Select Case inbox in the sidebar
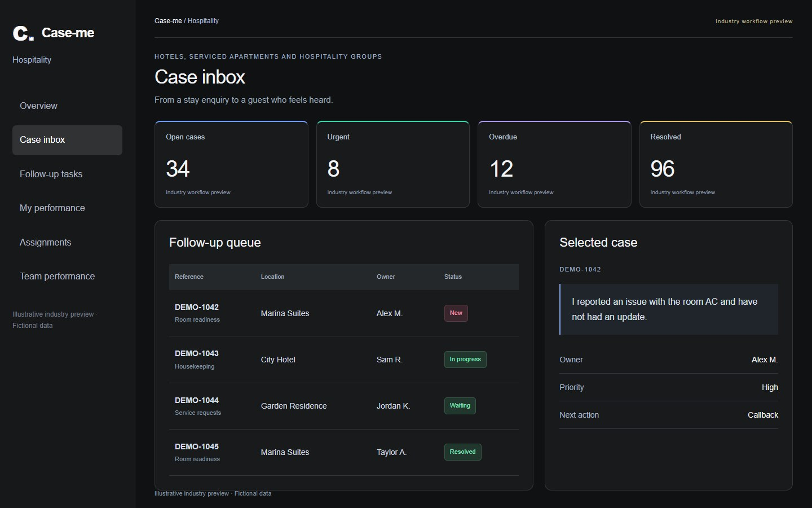The width and height of the screenshot is (812, 508). click(67, 140)
